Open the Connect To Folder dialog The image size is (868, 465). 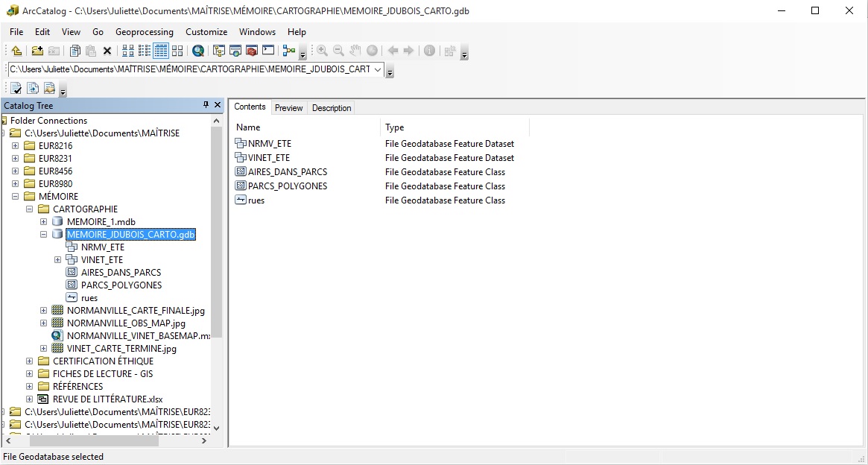37,51
